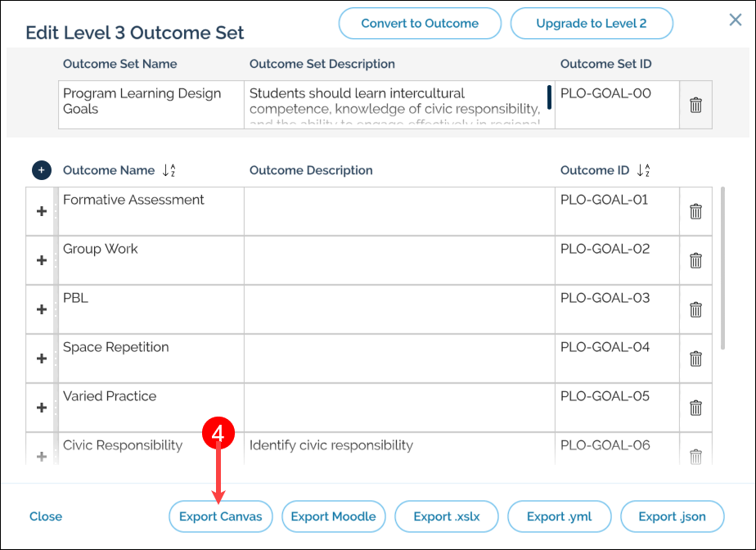Sort outcomes by Outcome Name

169,171
